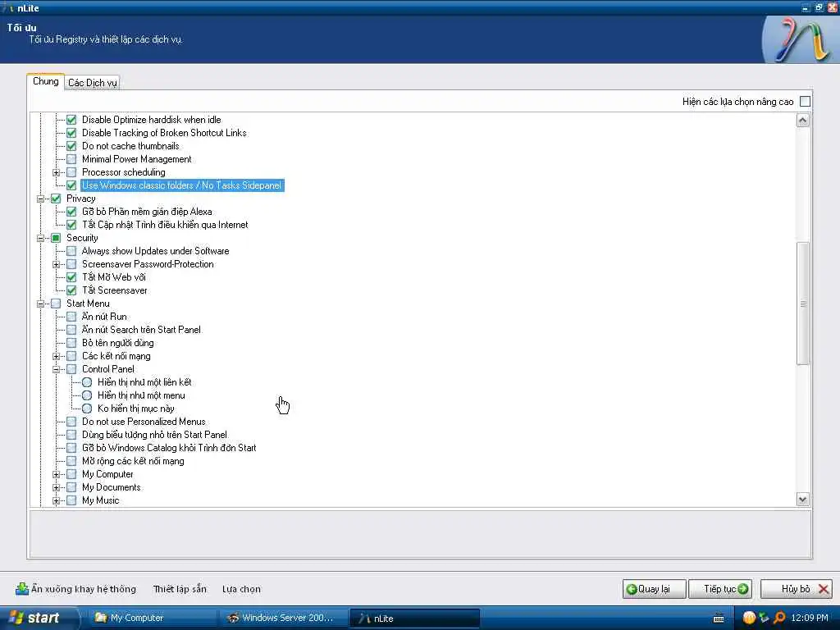Expand the Processor scheduling node

click(56, 172)
